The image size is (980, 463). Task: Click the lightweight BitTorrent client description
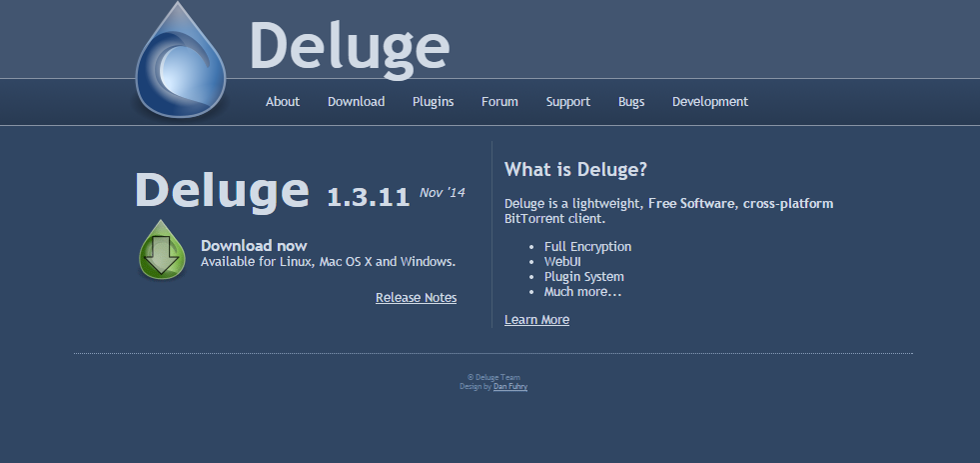coord(668,211)
